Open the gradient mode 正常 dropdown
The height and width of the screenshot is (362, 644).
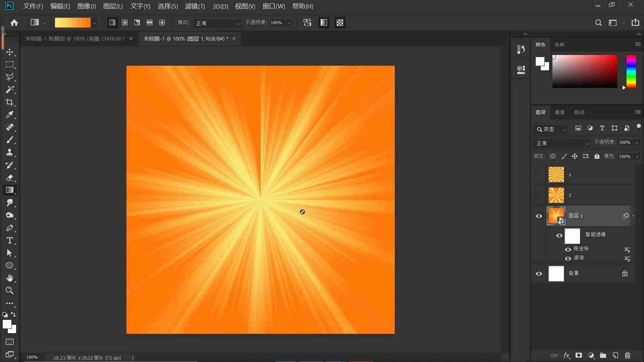(218, 23)
